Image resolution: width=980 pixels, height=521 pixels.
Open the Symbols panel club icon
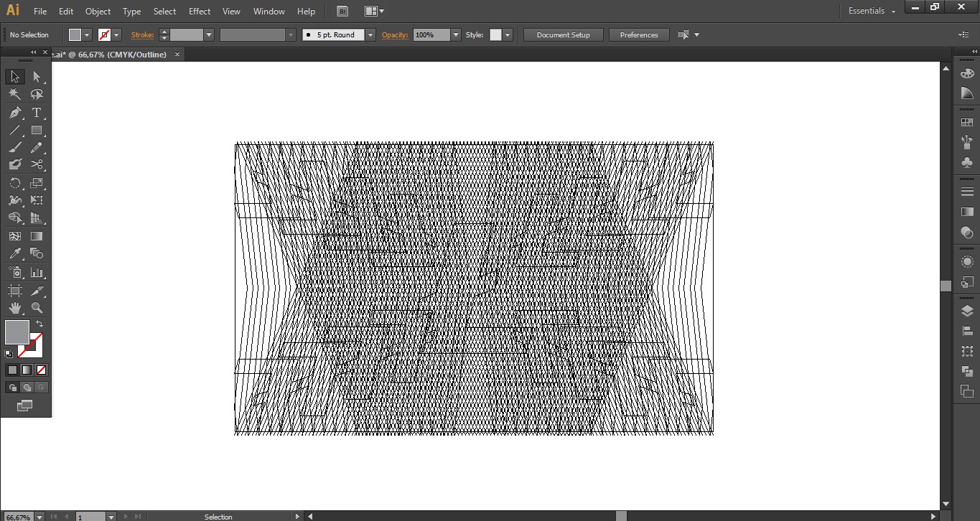(x=967, y=163)
